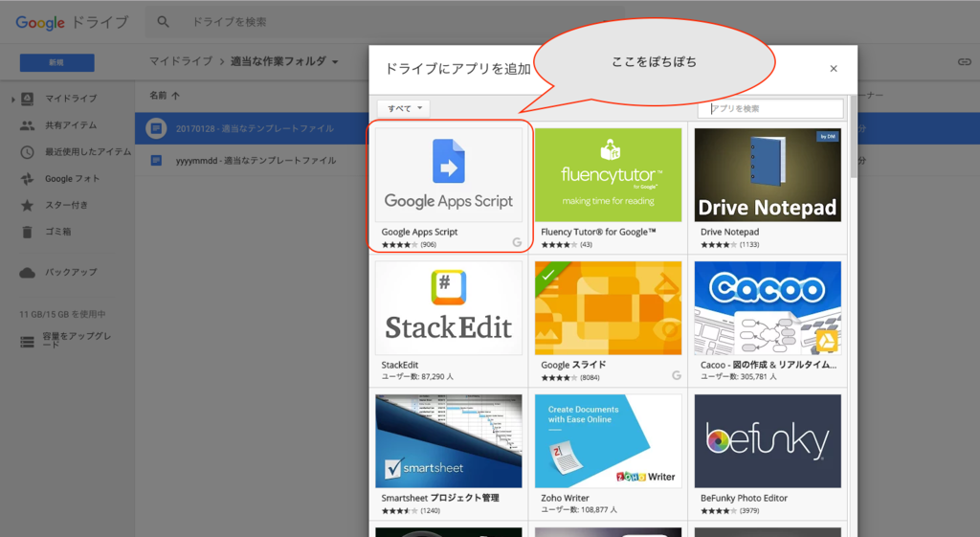Open the 適当な作業フォルダ breadcrumb dropdown
This screenshot has height=537, width=980.
pyautogui.click(x=284, y=61)
